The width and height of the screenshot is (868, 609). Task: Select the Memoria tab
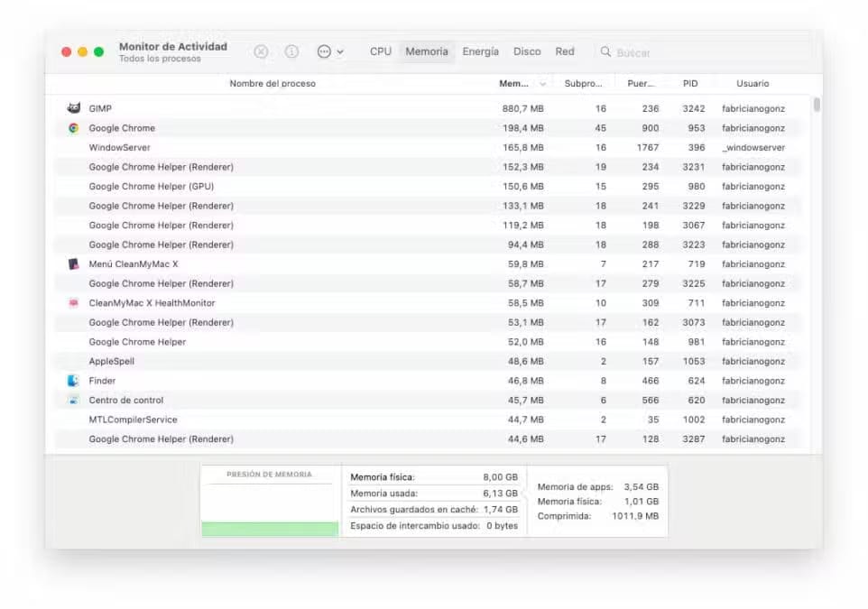click(x=427, y=51)
